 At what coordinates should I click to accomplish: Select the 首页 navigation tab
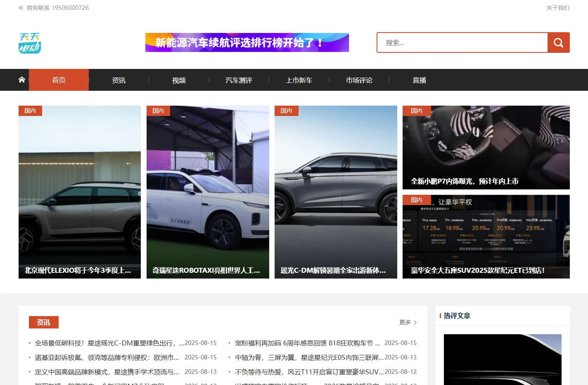pos(59,80)
